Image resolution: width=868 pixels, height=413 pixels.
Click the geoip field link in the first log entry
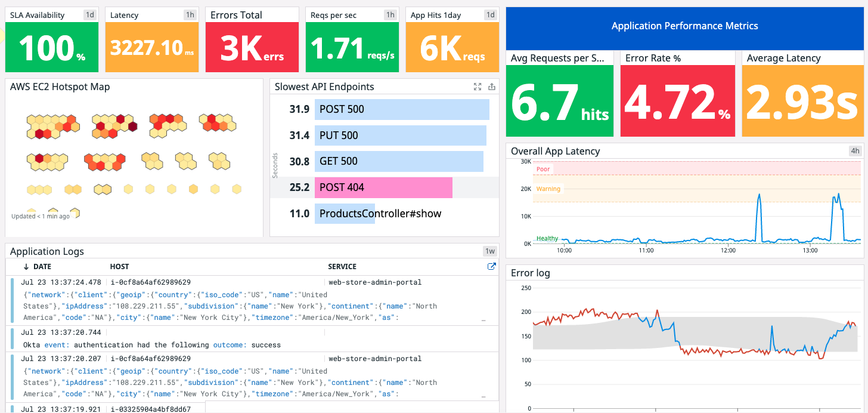point(130,294)
